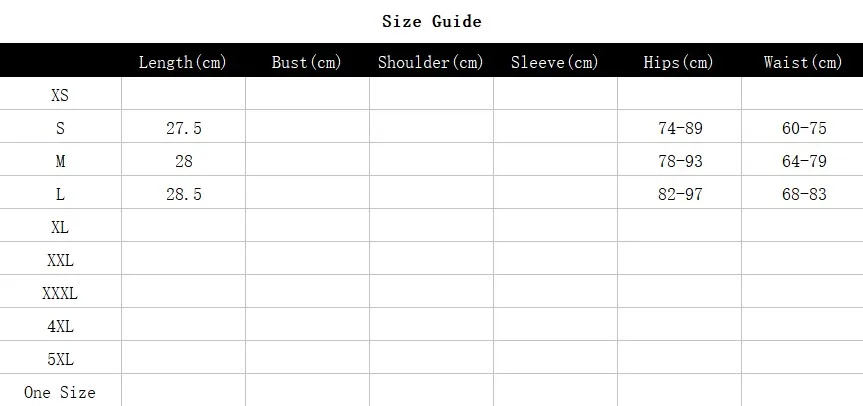Select the Waist(cm) column header
The height and width of the screenshot is (406, 863).
(x=803, y=62)
